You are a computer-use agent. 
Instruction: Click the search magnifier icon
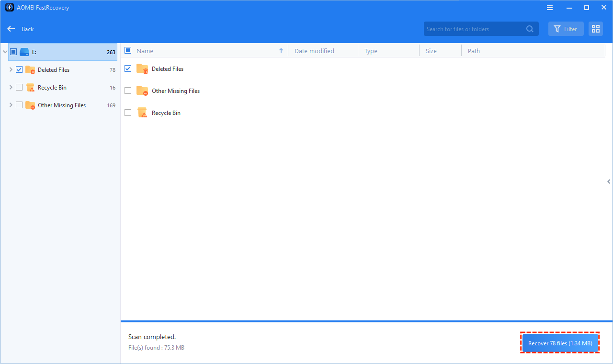530,29
